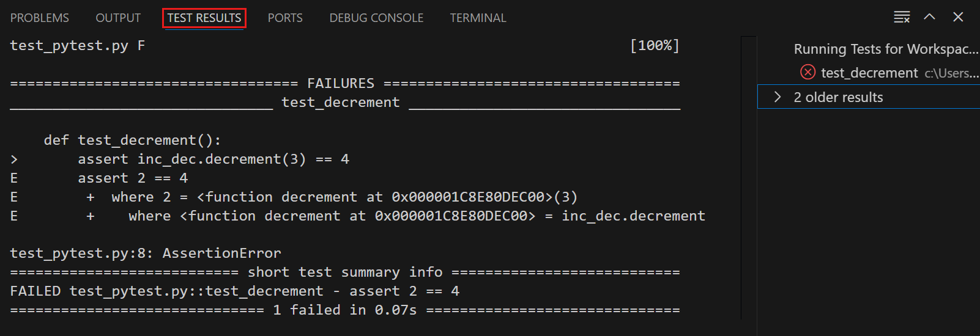Click the c:\Users path beside test_decrement
Screen dimensions: 980x336
coord(951,73)
